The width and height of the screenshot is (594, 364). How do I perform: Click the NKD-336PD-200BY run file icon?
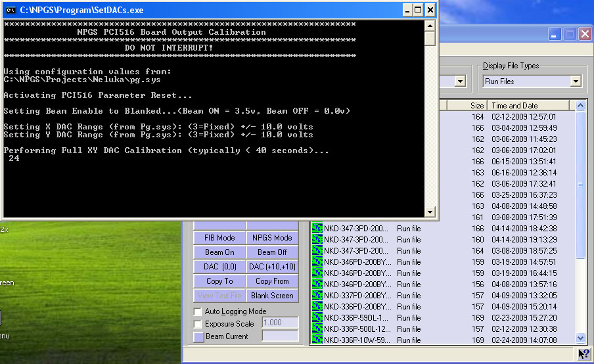[x=317, y=307]
